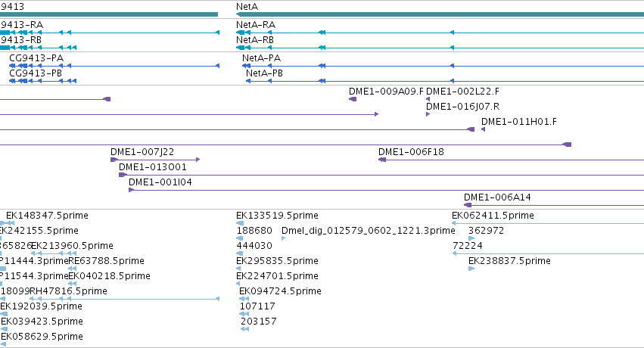Click the DME1-009A09.F clone end marker
Image resolution: width=644 pixels, height=348 pixels.
point(353,99)
